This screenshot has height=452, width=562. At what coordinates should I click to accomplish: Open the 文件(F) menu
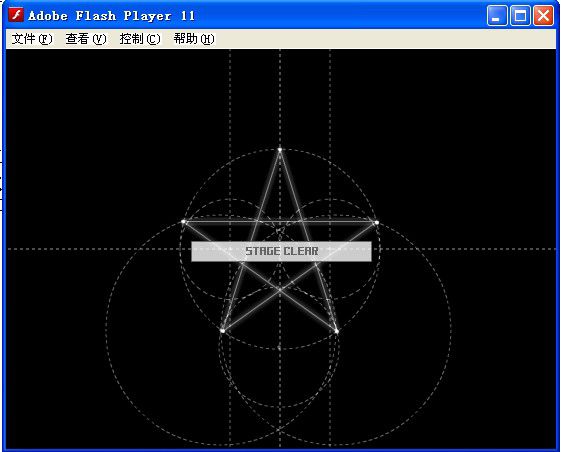pyautogui.click(x=32, y=39)
